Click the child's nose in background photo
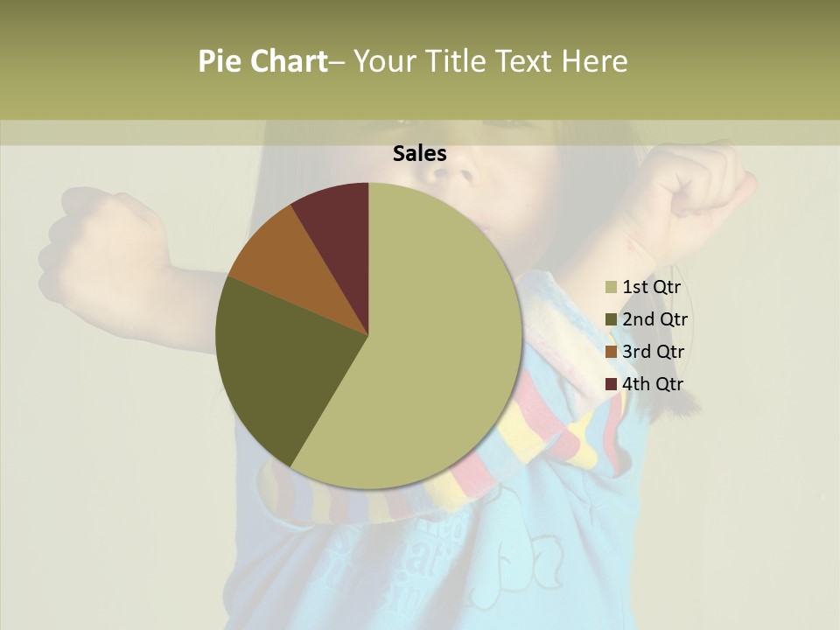Screen dimensions: 840x630 pyautogui.click(x=452, y=172)
